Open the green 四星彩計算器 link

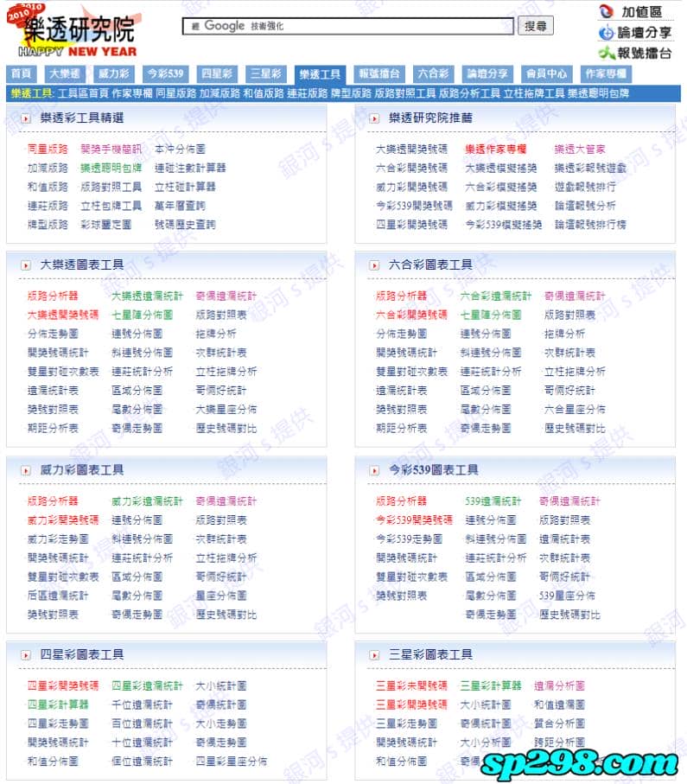58,704
